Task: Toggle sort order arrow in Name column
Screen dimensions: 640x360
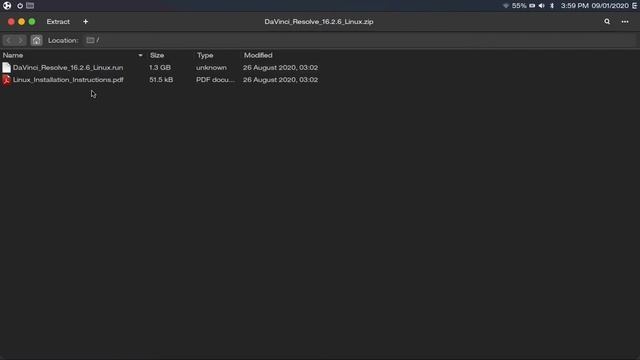Action: [x=140, y=55]
